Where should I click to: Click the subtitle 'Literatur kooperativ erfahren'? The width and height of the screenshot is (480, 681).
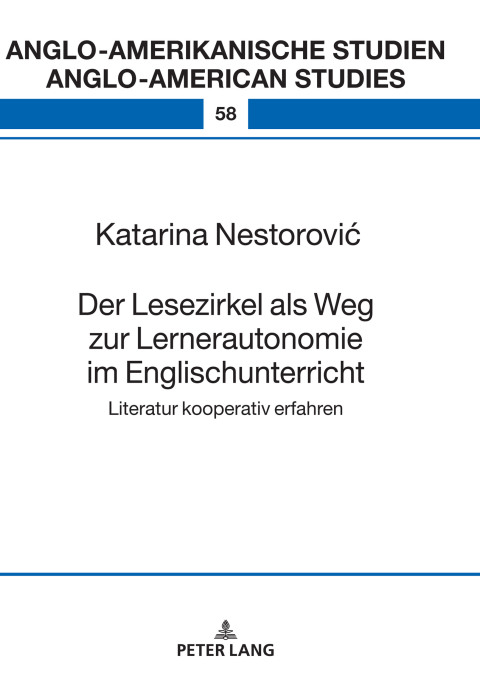225,409
